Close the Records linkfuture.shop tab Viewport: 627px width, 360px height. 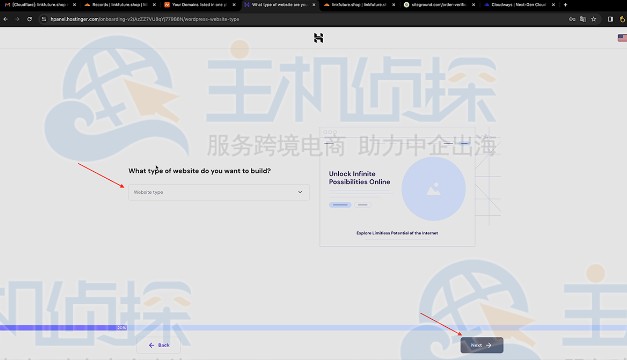tap(154, 5)
